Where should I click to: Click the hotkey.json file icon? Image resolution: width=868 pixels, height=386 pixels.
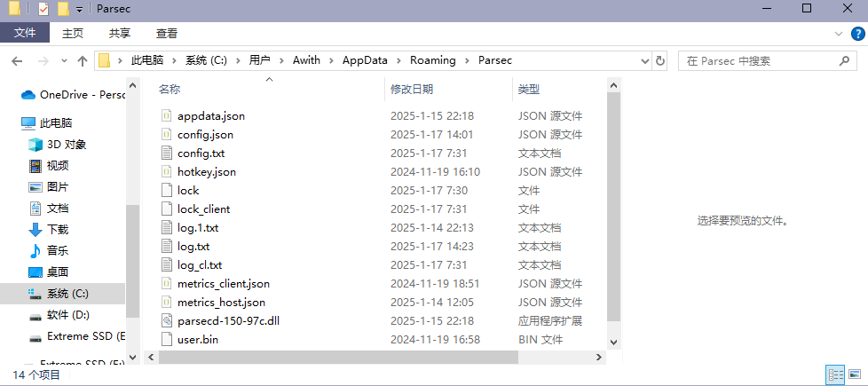pyautogui.click(x=167, y=171)
